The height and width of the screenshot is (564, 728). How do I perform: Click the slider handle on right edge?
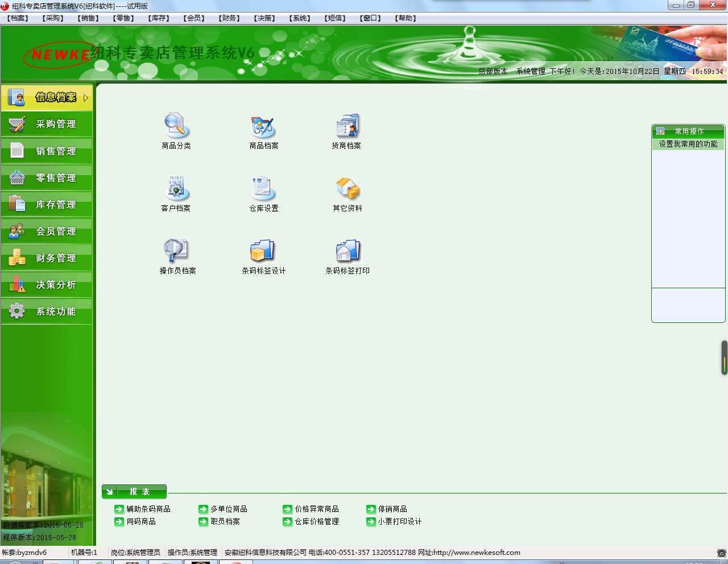coord(725,358)
